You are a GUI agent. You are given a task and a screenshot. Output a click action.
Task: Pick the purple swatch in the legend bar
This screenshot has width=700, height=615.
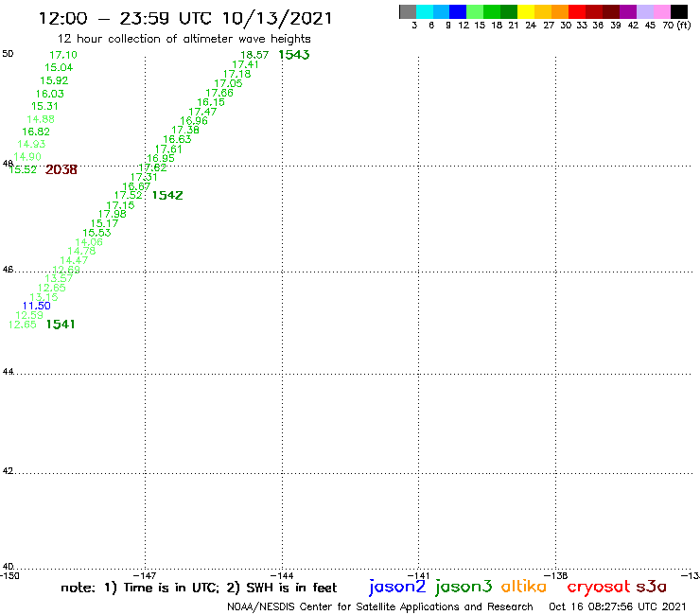628,11
